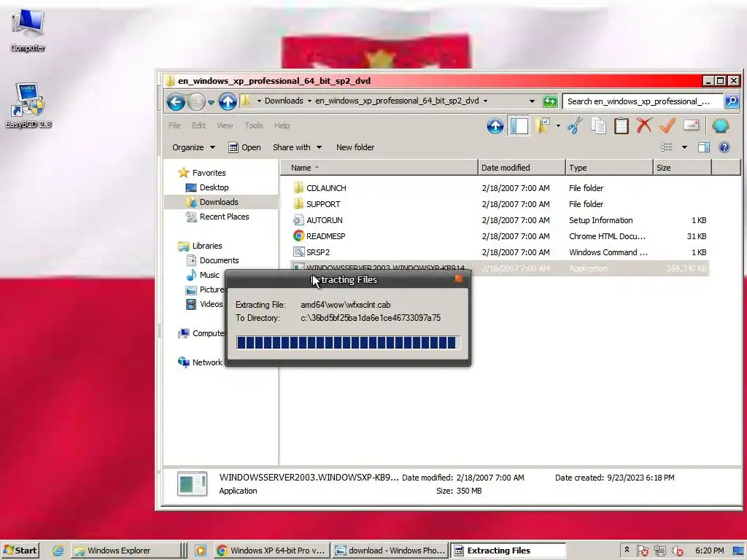
Task: Click the Folder Options toolbar icon
Action: [543, 125]
